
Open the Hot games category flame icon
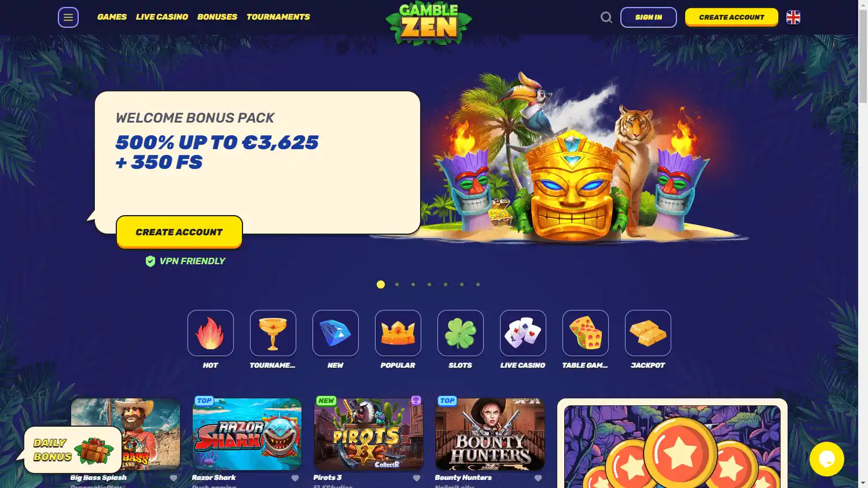pos(211,333)
